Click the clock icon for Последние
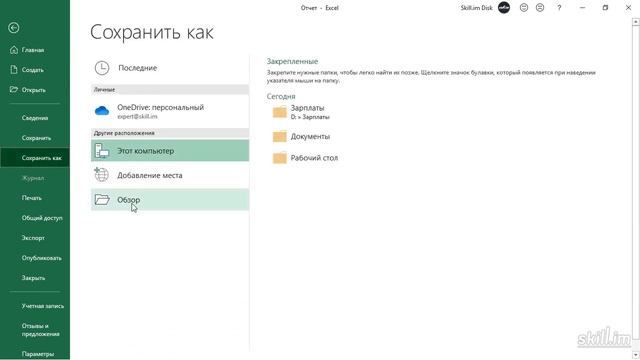 [102, 68]
